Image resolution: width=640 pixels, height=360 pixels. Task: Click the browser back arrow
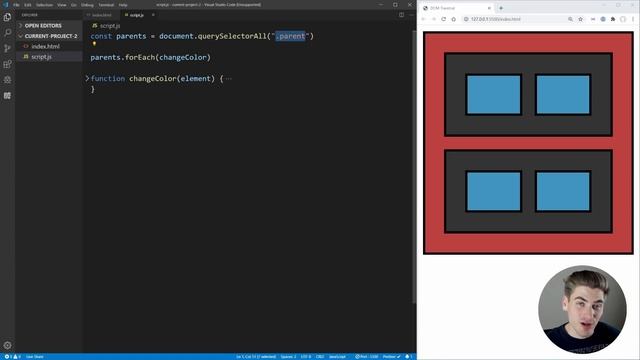[x=423, y=19]
